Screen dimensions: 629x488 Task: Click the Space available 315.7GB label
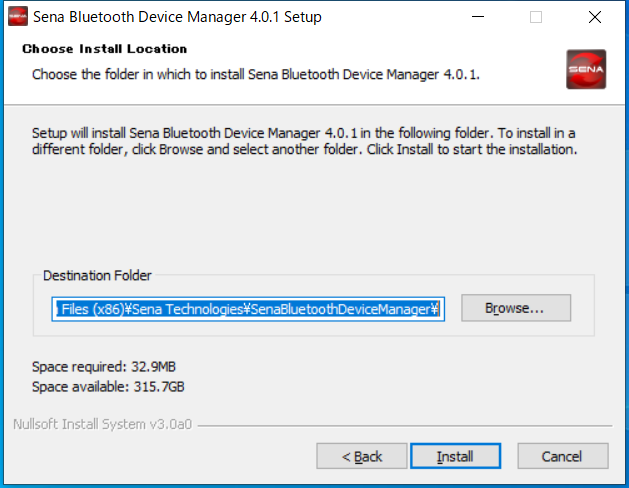pos(108,387)
